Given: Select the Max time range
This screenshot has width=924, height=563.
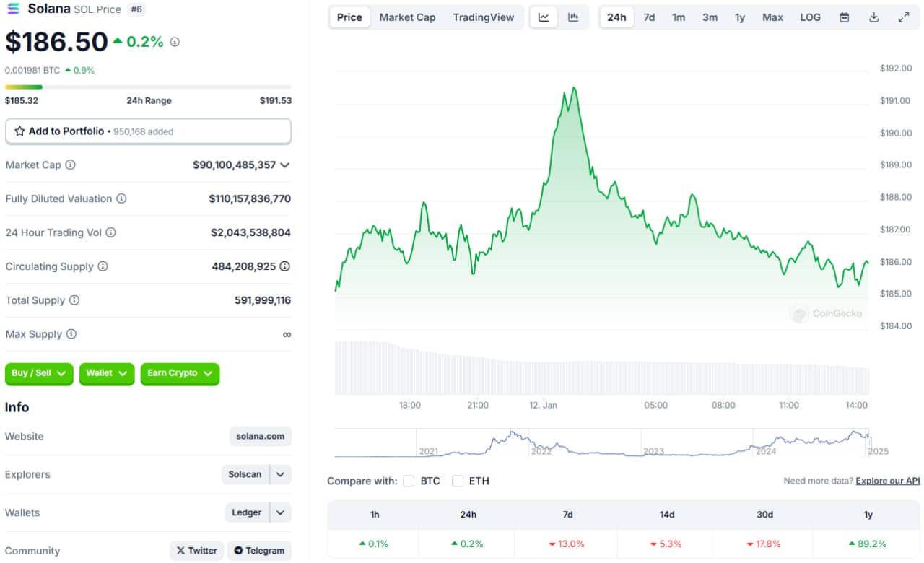Looking at the screenshot, I should click(772, 17).
